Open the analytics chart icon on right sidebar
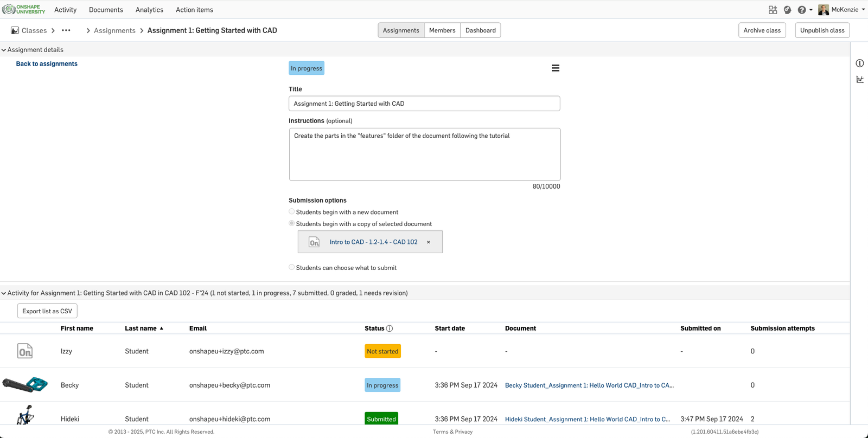Image resolution: width=868 pixels, height=438 pixels. coord(860,80)
